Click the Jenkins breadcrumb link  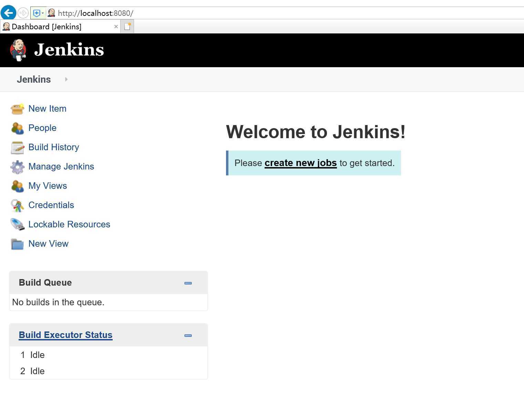click(x=34, y=80)
